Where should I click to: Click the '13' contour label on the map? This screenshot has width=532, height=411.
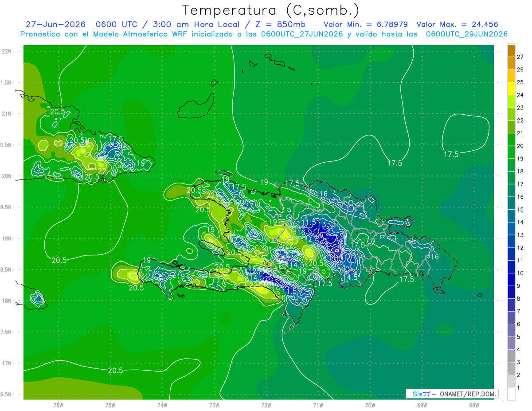click(x=322, y=225)
